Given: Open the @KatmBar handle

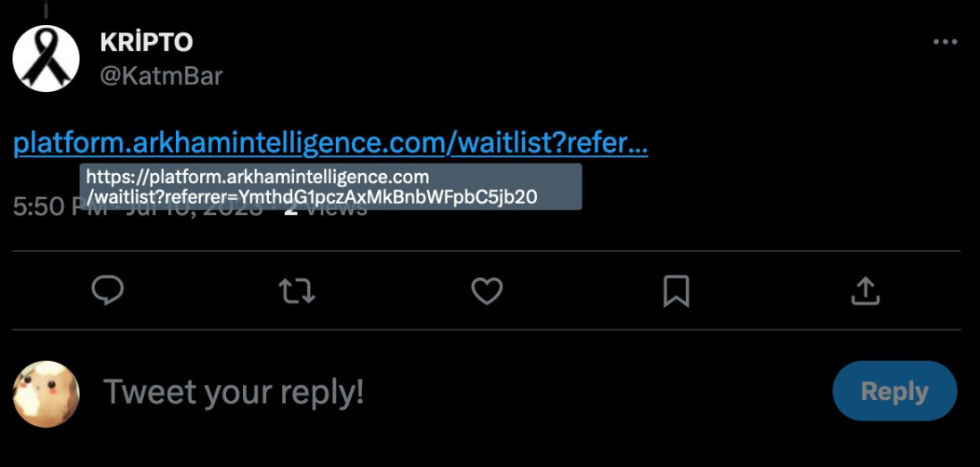Looking at the screenshot, I should pyautogui.click(x=161, y=75).
